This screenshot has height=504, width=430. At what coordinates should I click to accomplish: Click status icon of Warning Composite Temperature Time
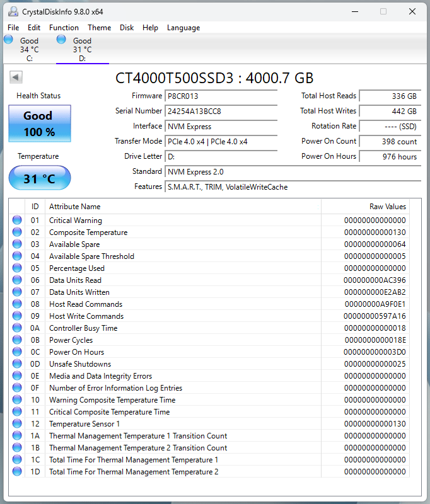point(17,399)
